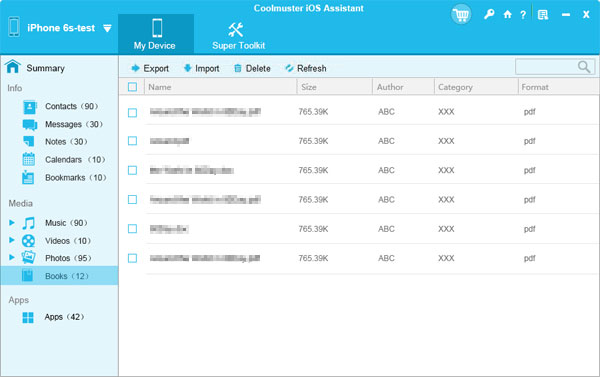Click the Refresh arrows icon
This screenshot has height=377, width=600.
click(x=289, y=68)
